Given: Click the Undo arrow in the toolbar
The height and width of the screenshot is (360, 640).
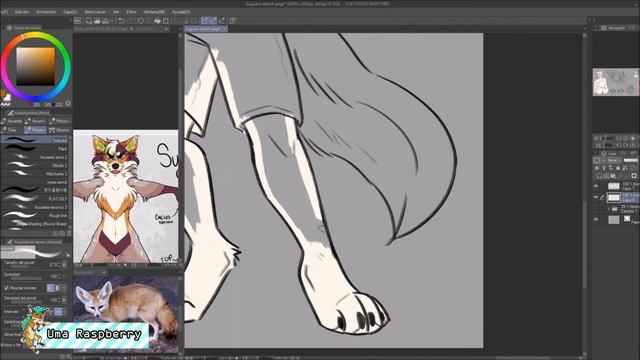Looking at the screenshot, I should tap(121, 21).
